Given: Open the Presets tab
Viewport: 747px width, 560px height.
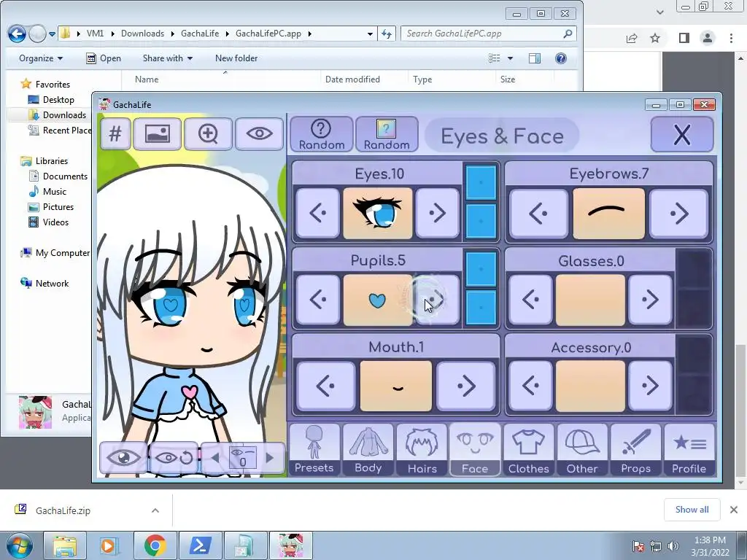Looking at the screenshot, I should coord(314,449).
